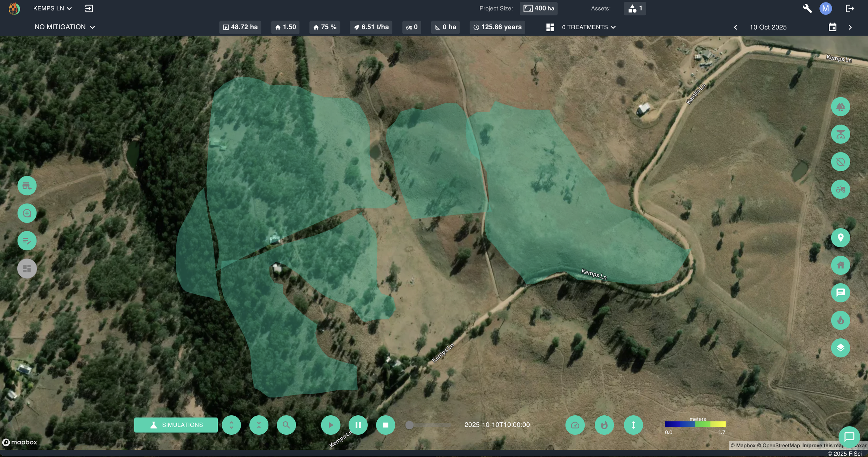
Task: Expand the KEMPS LN project dropdown
Action: pos(52,8)
